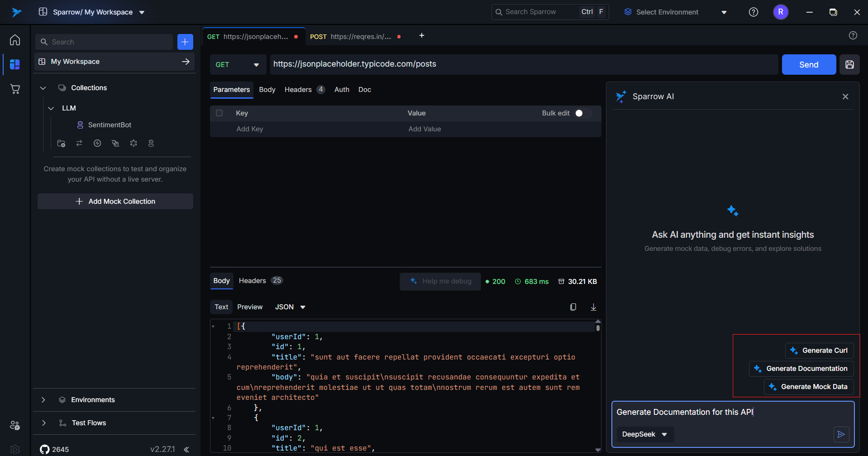
Task: Open help question mark in title bar
Action: [x=754, y=12]
